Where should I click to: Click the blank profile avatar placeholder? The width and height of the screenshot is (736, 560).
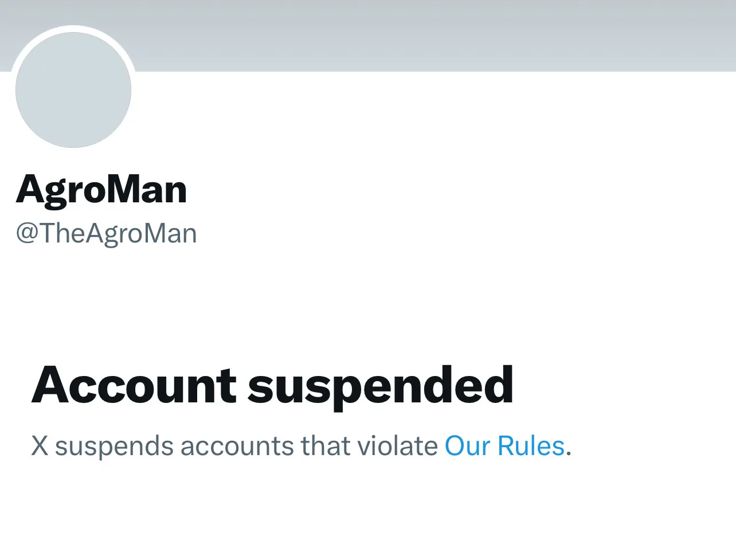tap(73, 90)
